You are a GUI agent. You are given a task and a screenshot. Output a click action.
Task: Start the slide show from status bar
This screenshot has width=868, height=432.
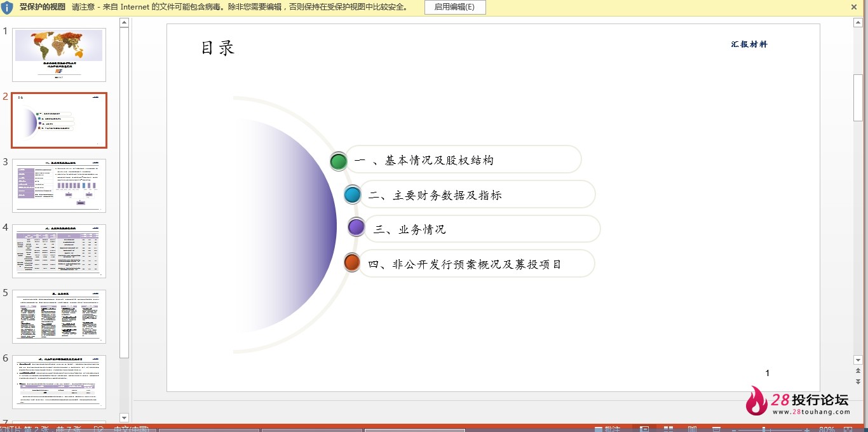coord(716,429)
